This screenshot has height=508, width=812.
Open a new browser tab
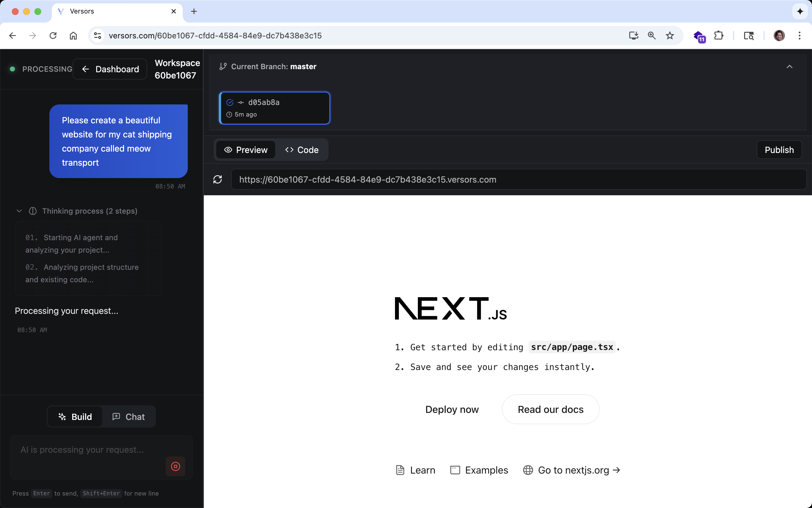(x=194, y=11)
